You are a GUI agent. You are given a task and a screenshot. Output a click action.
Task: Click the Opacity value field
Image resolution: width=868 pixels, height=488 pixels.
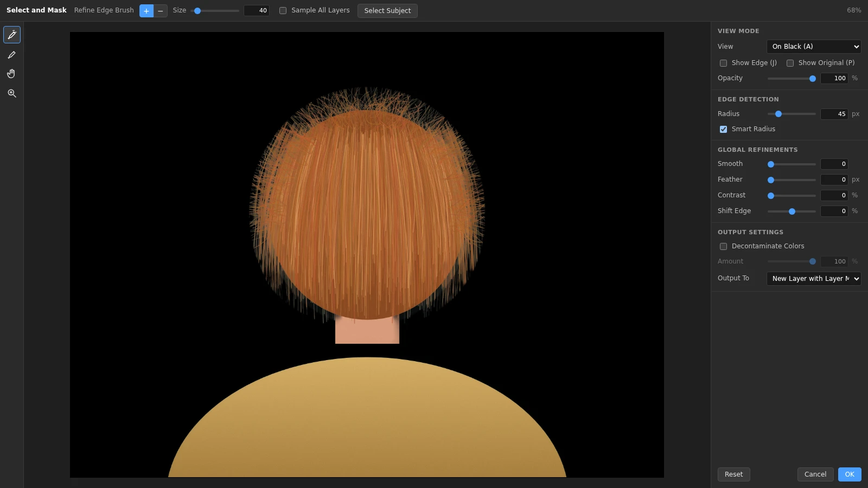click(x=834, y=79)
